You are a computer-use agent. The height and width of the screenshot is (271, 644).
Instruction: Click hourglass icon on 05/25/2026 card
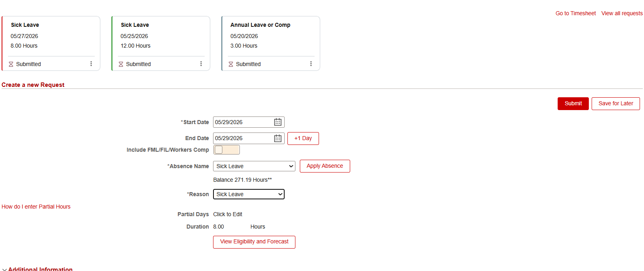(x=121, y=64)
